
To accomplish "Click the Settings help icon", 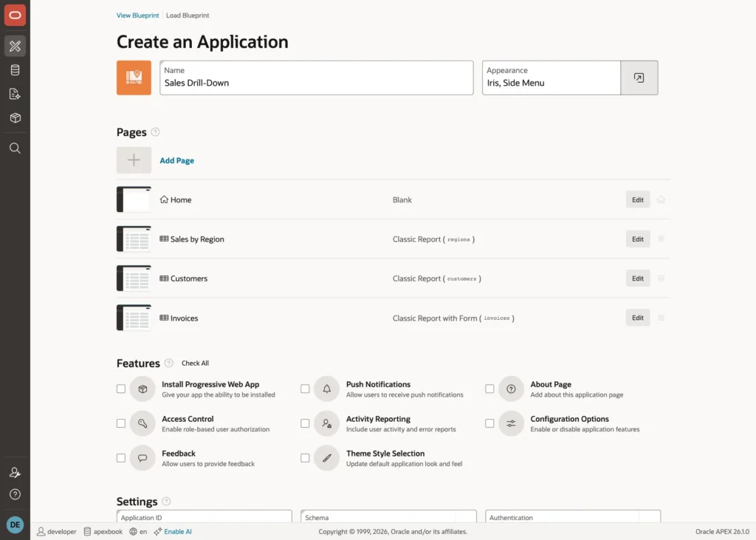I will click(x=166, y=502).
